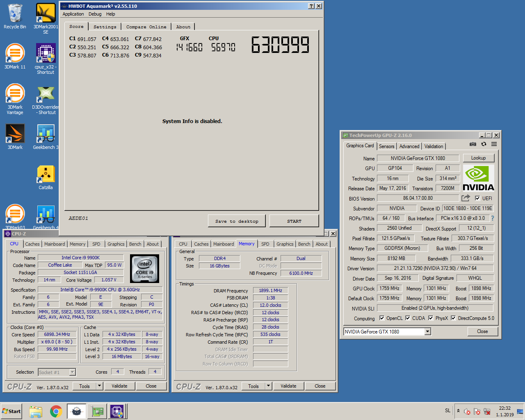
Task: Launch 3DMark Vantage desktop icon
Action: click(15, 99)
